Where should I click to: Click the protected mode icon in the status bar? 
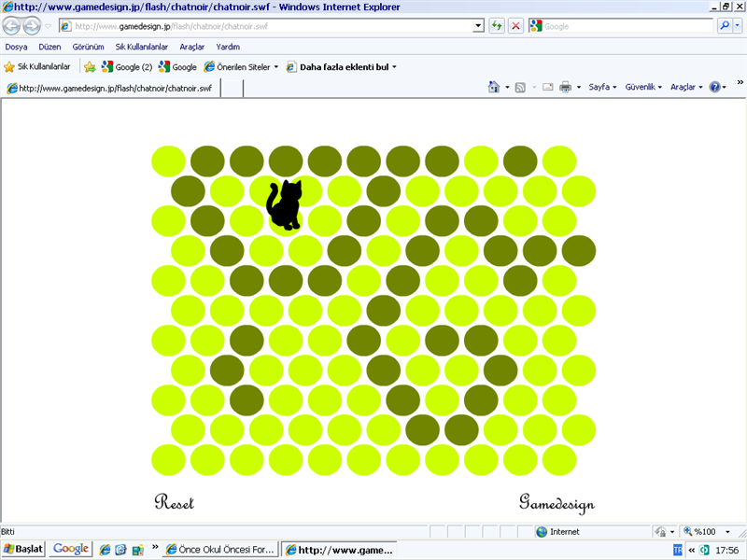point(661,532)
